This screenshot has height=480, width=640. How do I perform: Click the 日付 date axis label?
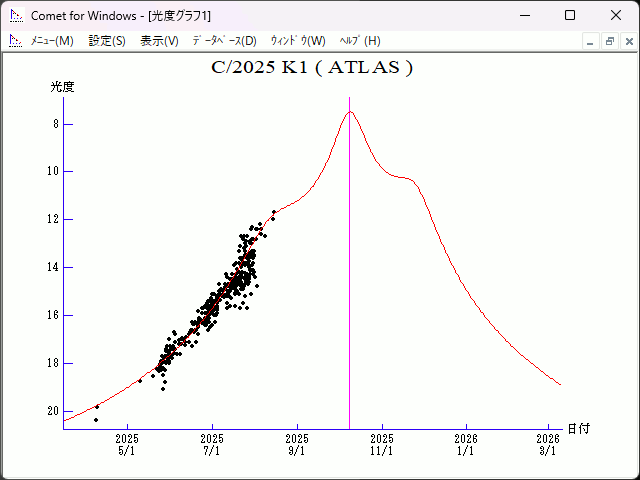point(578,429)
